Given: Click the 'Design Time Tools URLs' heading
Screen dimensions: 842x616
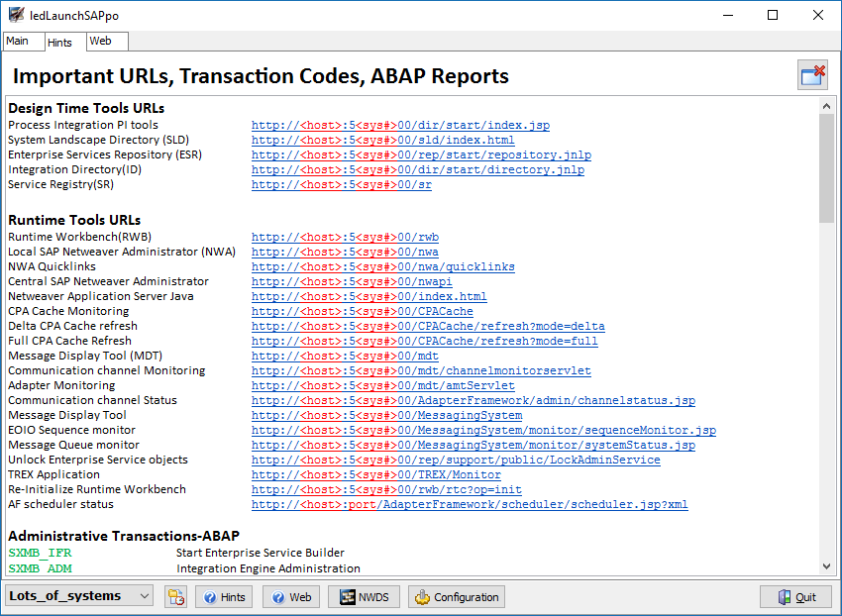Looking at the screenshot, I should (x=86, y=108).
